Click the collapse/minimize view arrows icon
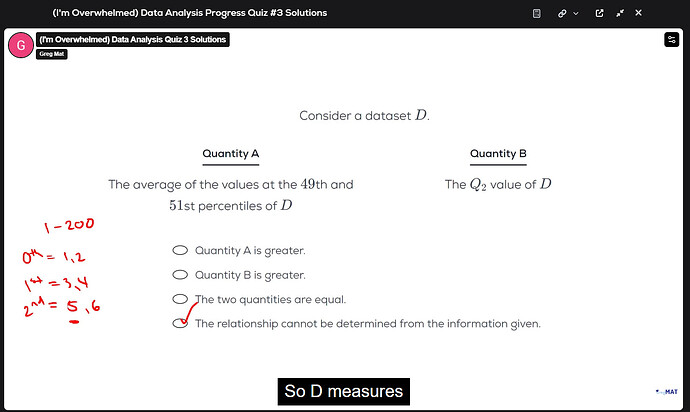 click(x=619, y=13)
